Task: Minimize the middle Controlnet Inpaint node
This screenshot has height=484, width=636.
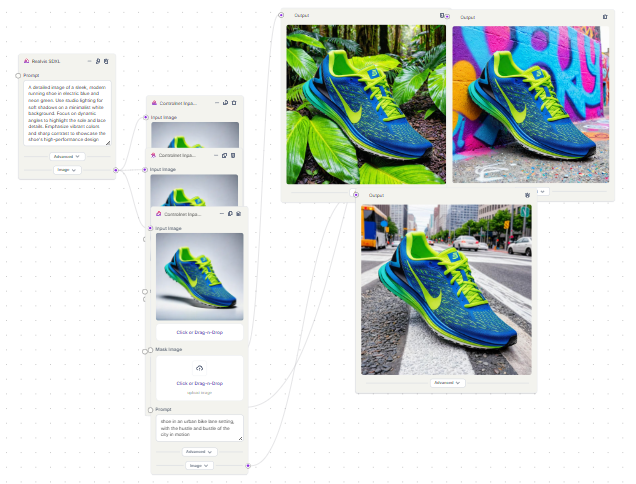Action: click(x=216, y=155)
